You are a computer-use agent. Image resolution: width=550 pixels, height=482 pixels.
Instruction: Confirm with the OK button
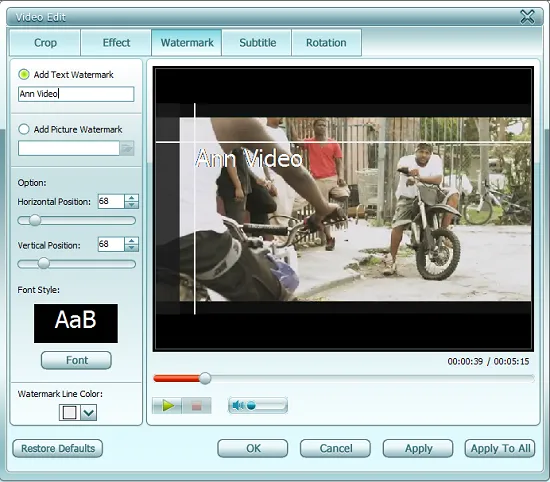pyautogui.click(x=253, y=448)
